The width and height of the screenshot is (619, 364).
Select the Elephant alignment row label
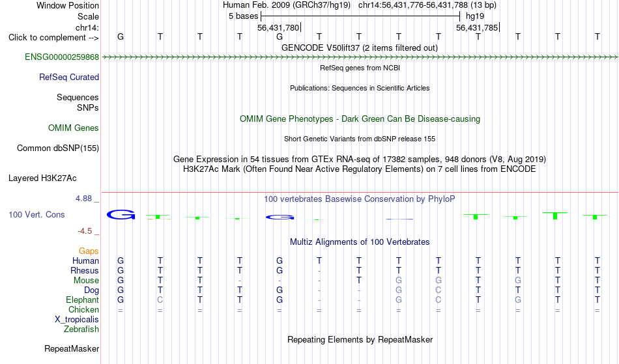(82, 300)
